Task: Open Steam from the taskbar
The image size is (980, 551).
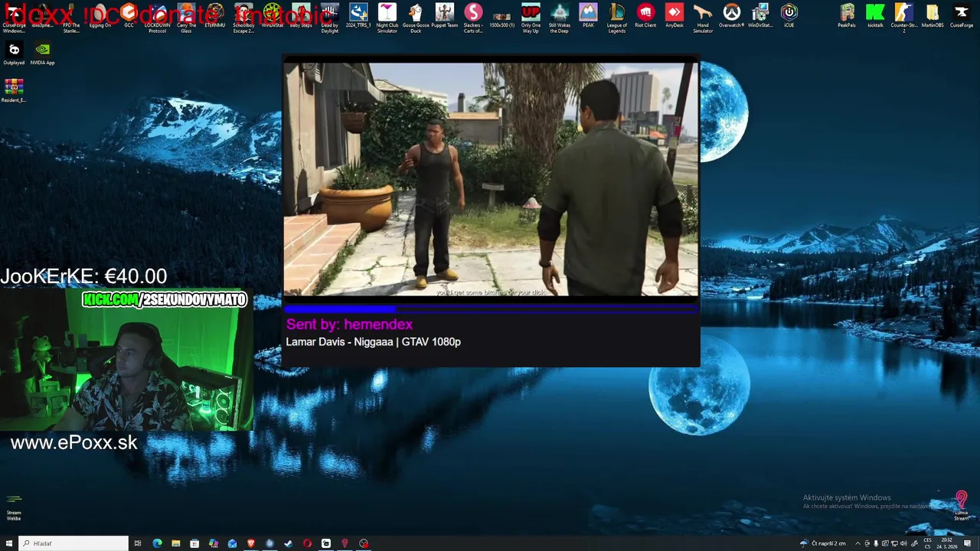Action: click(288, 543)
